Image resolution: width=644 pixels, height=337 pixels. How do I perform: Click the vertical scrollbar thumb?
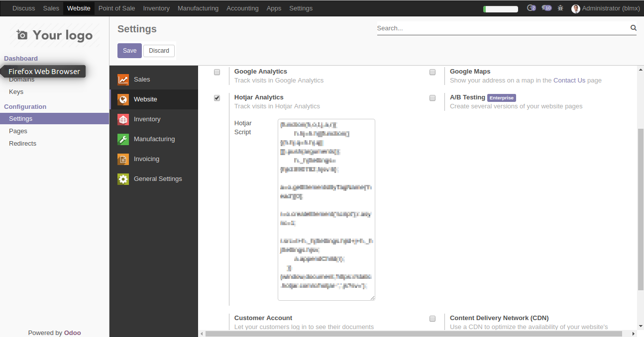click(x=641, y=209)
